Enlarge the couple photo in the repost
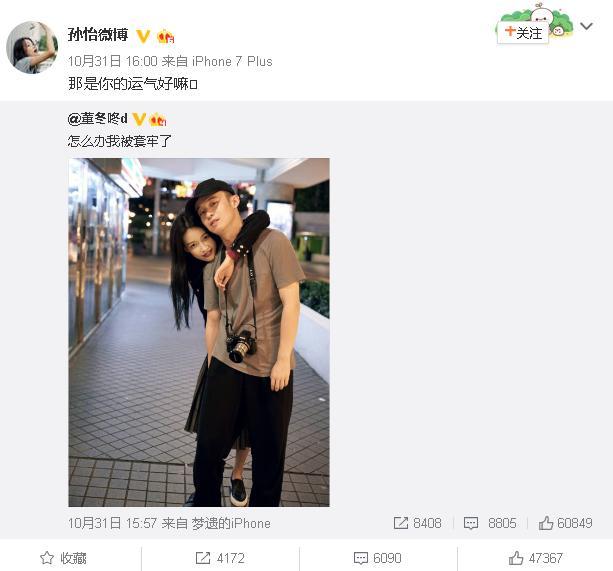The width and height of the screenshot is (613, 571). pos(199,332)
